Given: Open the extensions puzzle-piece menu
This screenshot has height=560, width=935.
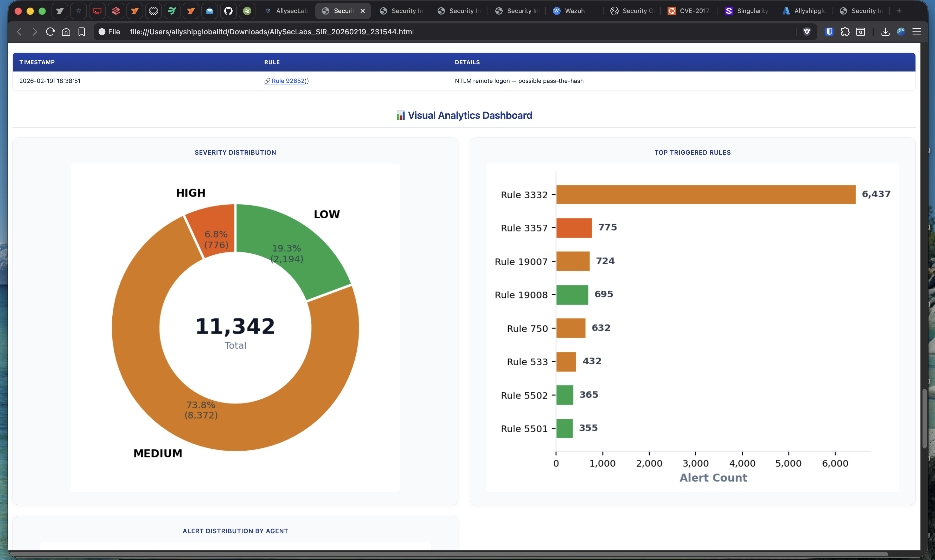Looking at the screenshot, I should click(845, 32).
